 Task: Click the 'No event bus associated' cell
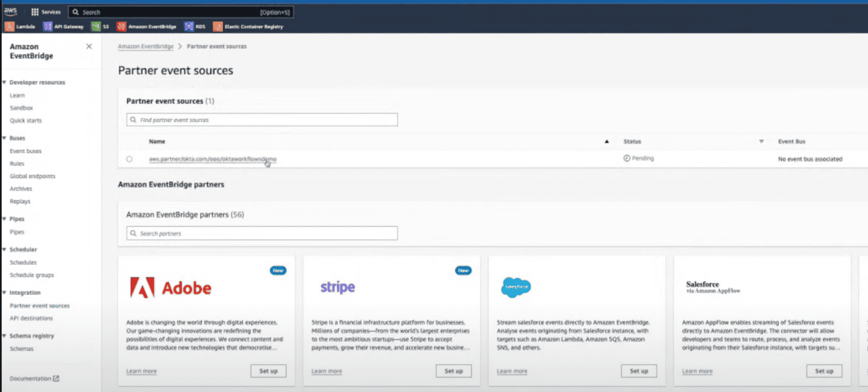[810, 159]
